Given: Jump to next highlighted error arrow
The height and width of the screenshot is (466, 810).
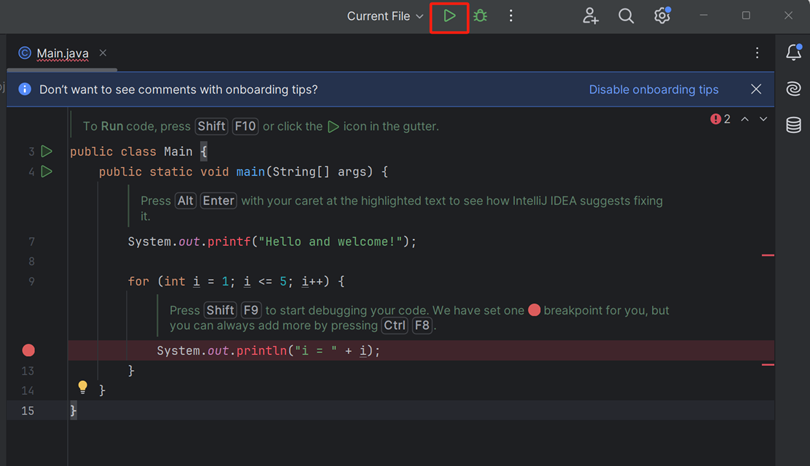Looking at the screenshot, I should point(764,119).
